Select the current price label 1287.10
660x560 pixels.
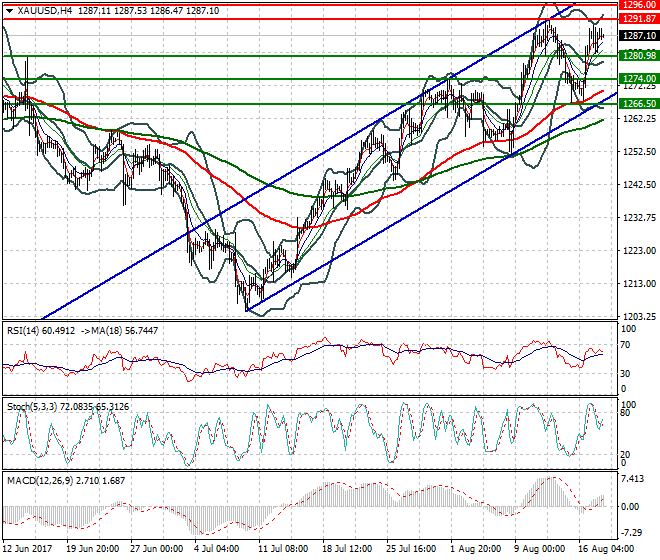coord(639,36)
